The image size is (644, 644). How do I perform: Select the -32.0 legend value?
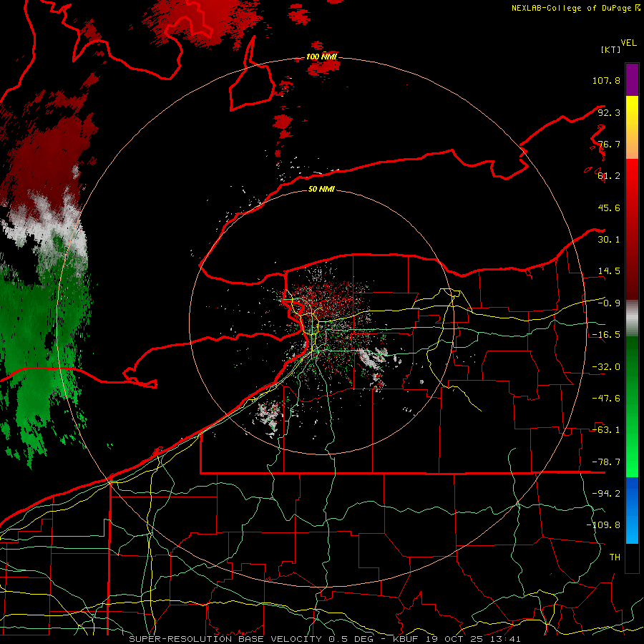606,367
